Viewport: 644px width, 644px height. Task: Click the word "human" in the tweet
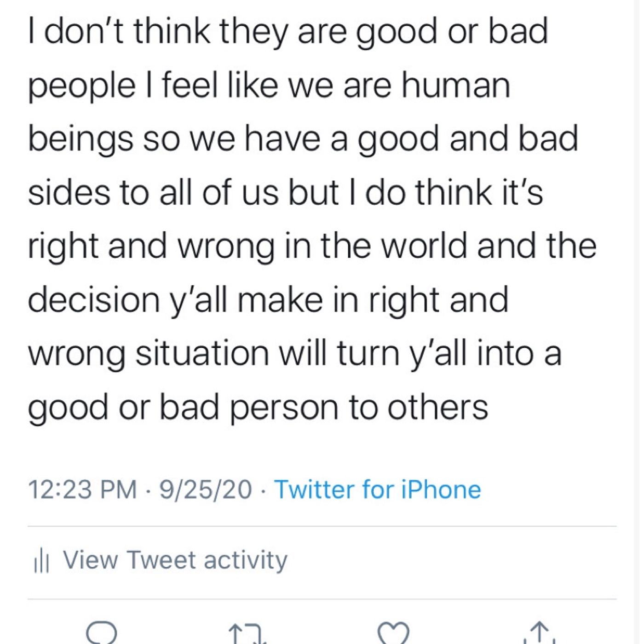tap(456, 85)
